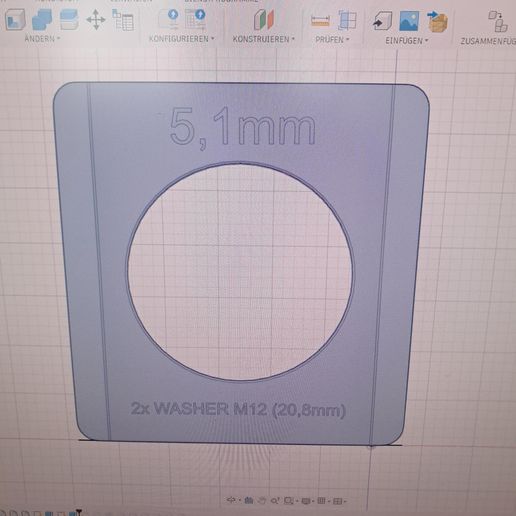Screen dimensions: 516x516
Task: Open Display Settings monitor icon
Action: (306, 501)
